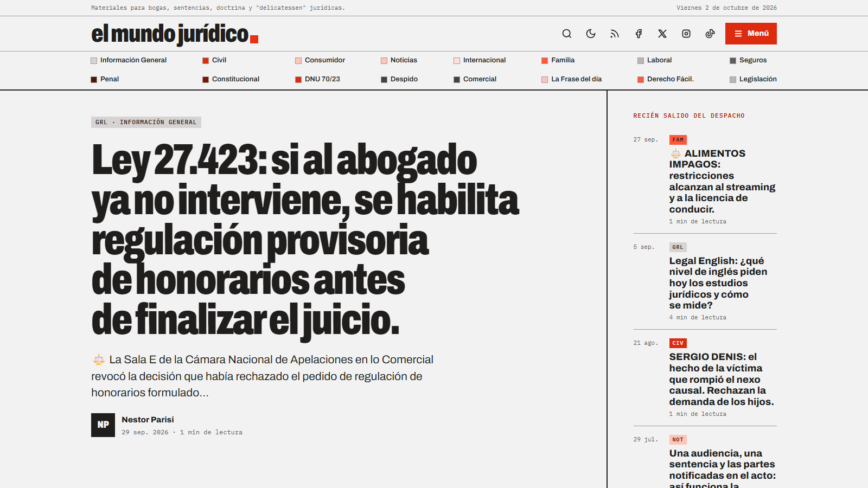Click the FAM tag badge
Viewport: 868px width, 488px height.
click(678, 140)
